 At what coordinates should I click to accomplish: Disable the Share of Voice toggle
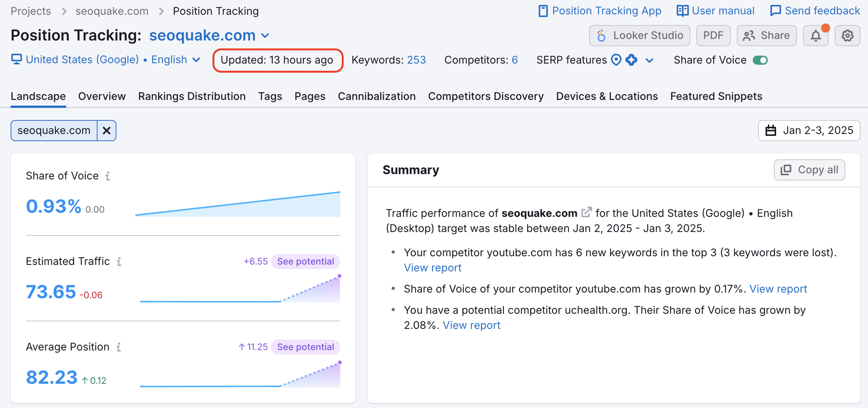coord(760,60)
